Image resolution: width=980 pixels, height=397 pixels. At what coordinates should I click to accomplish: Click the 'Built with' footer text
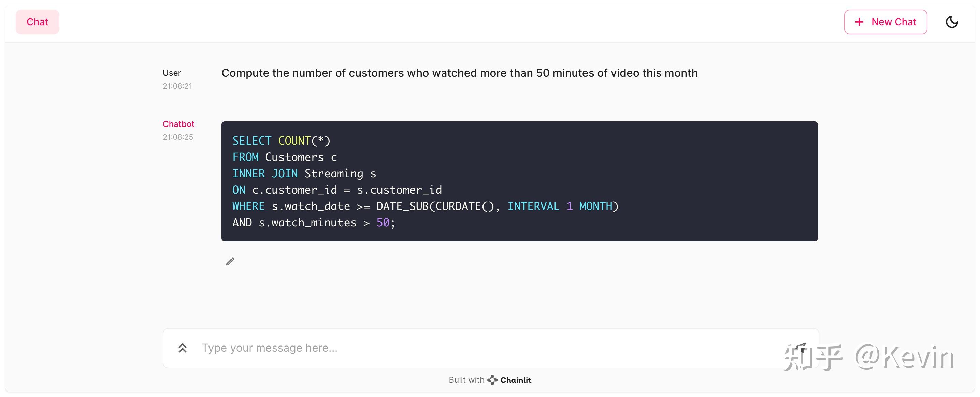pos(466,380)
